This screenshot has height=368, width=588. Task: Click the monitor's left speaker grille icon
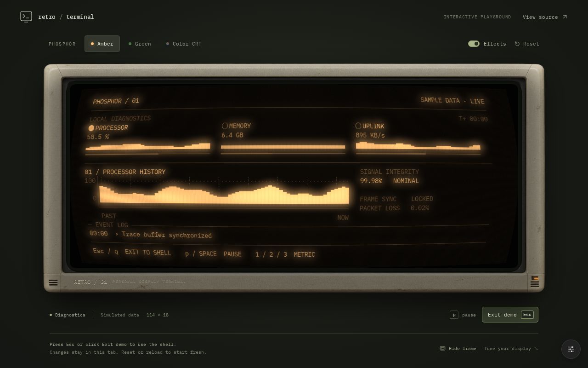tap(53, 282)
